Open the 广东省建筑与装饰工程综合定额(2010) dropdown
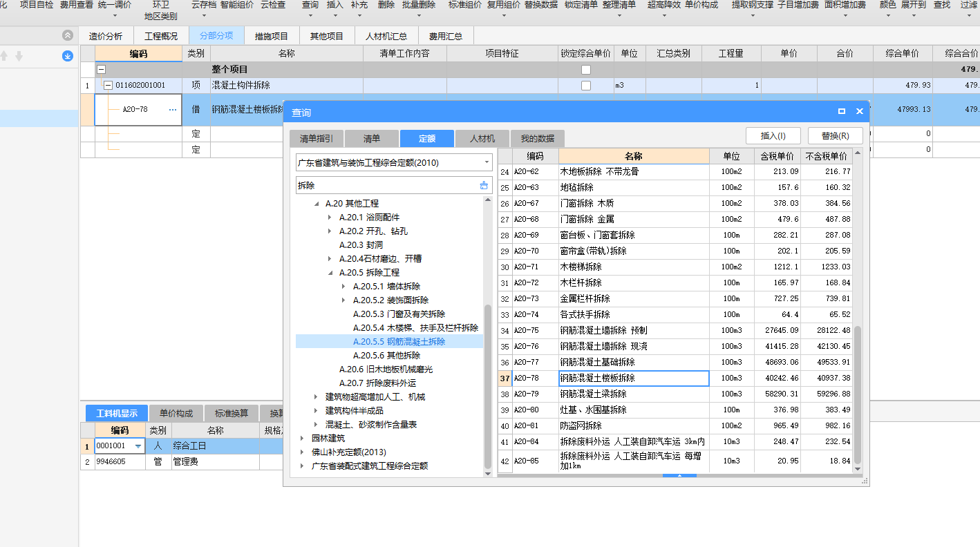The height and width of the screenshot is (547, 980). click(487, 162)
